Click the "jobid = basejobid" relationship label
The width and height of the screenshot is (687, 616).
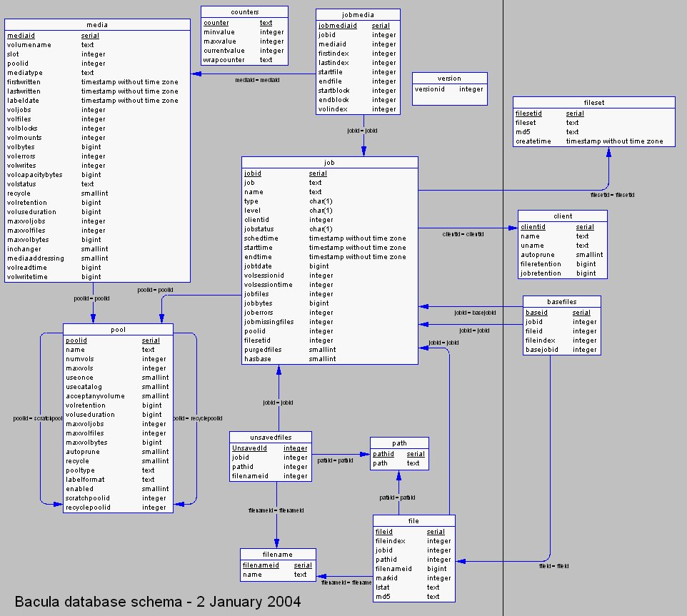tap(474, 313)
